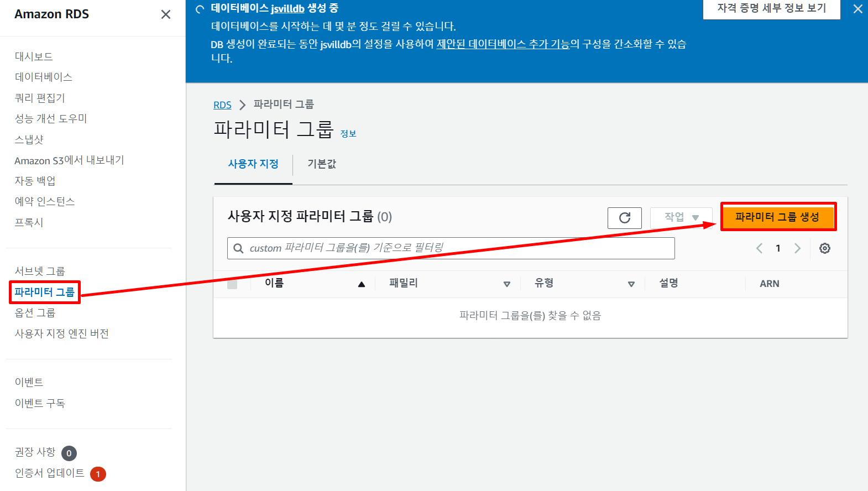Open 권장 사항 in the sidebar
This screenshot has height=491, width=868.
[x=35, y=452]
